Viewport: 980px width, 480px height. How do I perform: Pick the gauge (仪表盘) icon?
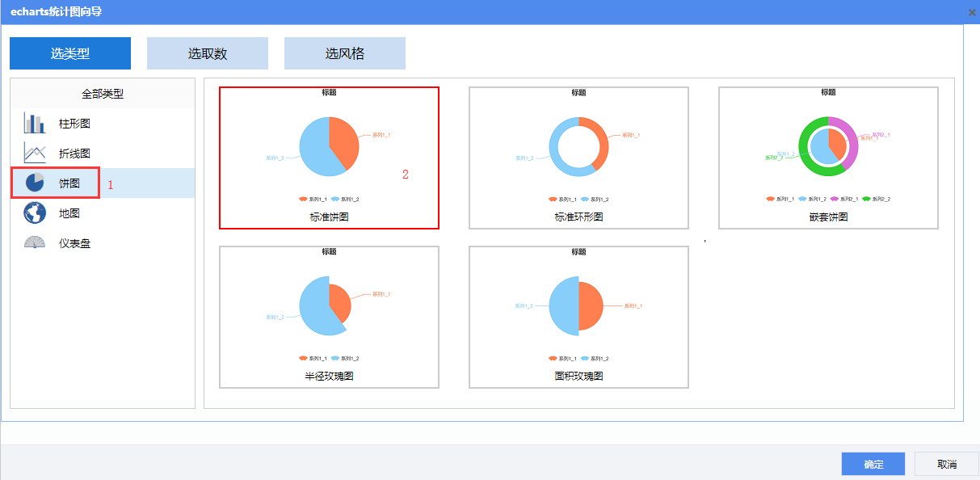tap(35, 242)
